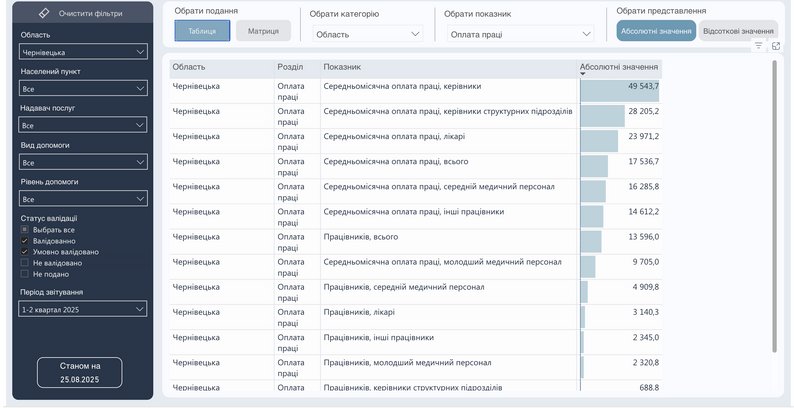
Task: Click the focus mode expand icon
Action: pyautogui.click(x=776, y=46)
